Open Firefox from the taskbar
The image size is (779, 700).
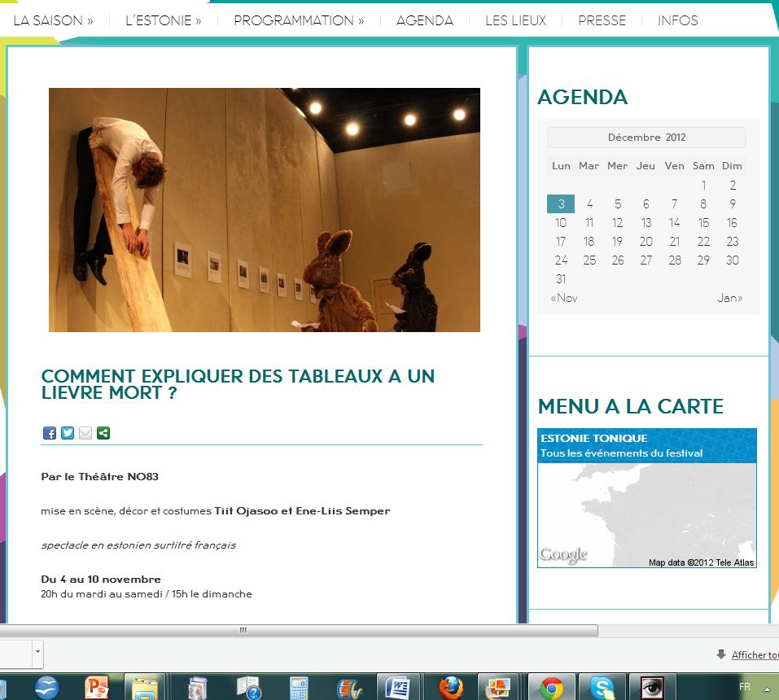point(451,688)
